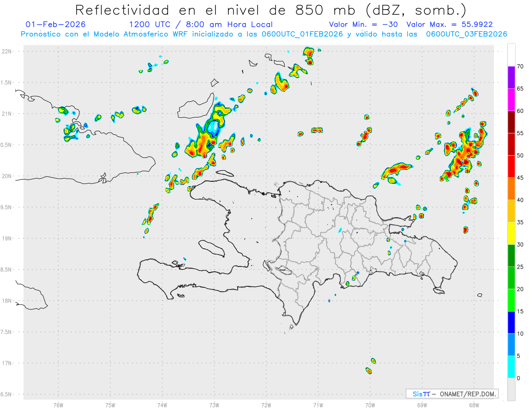Click the yellow 30–35 dBZ colorbar segment
The image size is (532, 411).
511,233
